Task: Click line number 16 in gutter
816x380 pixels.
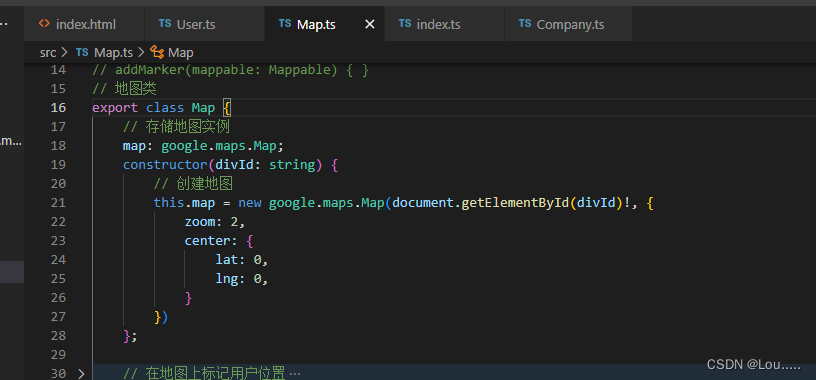Action: click(x=58, y=108)
